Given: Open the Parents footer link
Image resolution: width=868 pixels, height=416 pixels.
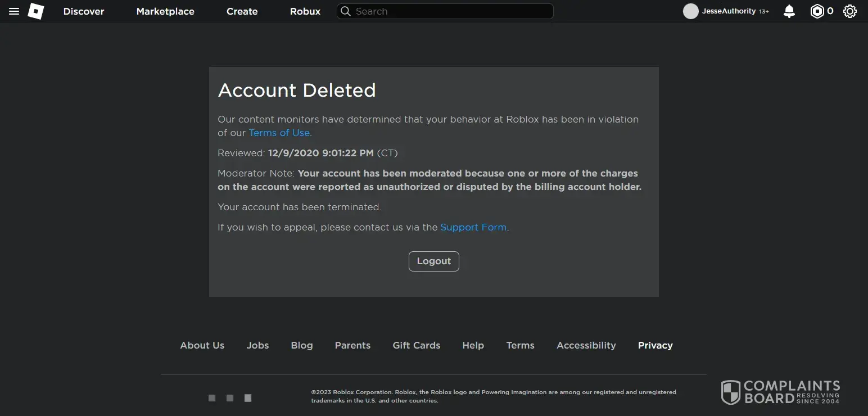Looking at the screenshot, I should click(x=352, y=346).
